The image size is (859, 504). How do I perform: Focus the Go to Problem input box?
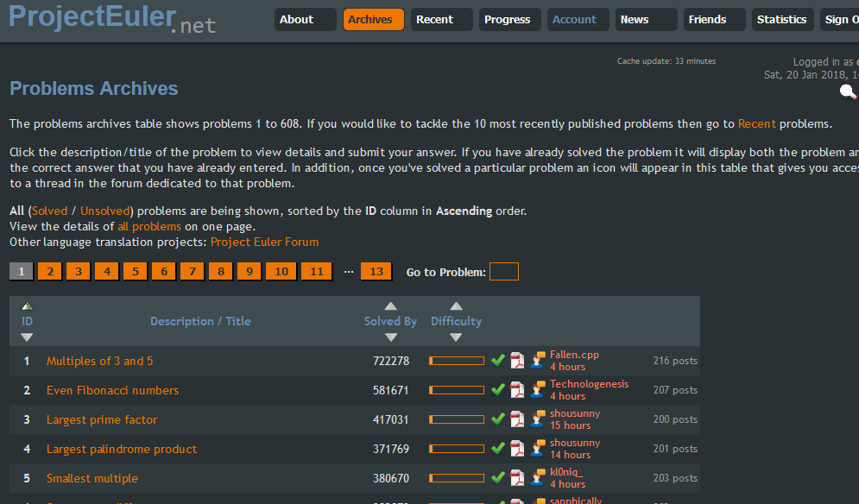click(504, 272)
